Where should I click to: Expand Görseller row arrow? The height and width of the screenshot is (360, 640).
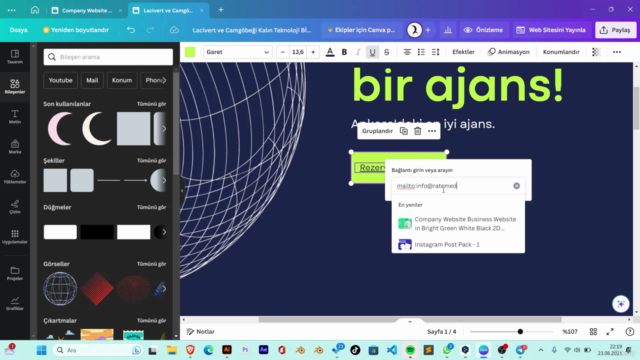coord(164,289)
